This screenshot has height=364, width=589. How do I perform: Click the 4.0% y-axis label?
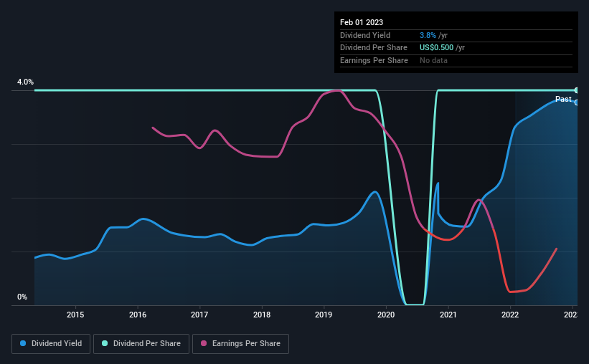pos(25,82)
